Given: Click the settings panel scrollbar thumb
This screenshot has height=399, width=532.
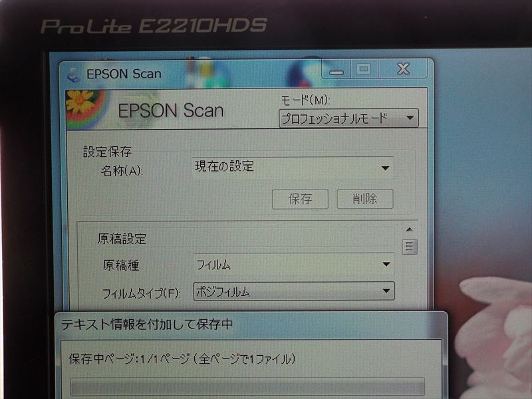Looking at the screenshot, I should click(410, 247).
